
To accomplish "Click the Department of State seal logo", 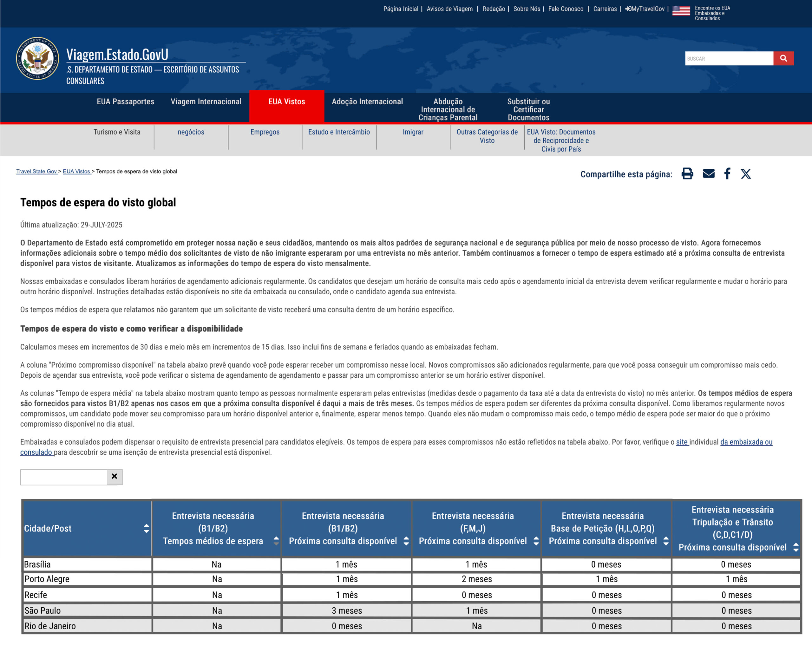I will pos(38,58).
